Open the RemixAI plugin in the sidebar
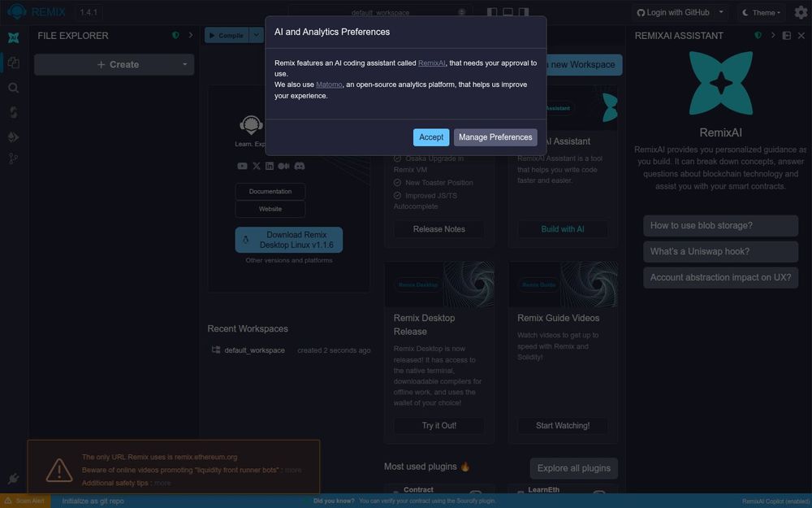 point(14,37)
